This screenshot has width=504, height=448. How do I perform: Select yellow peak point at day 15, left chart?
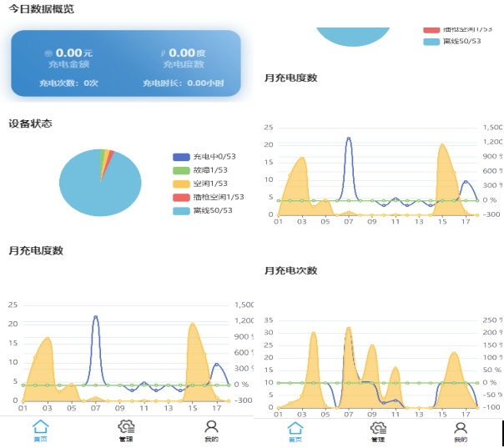pos(193,325)
